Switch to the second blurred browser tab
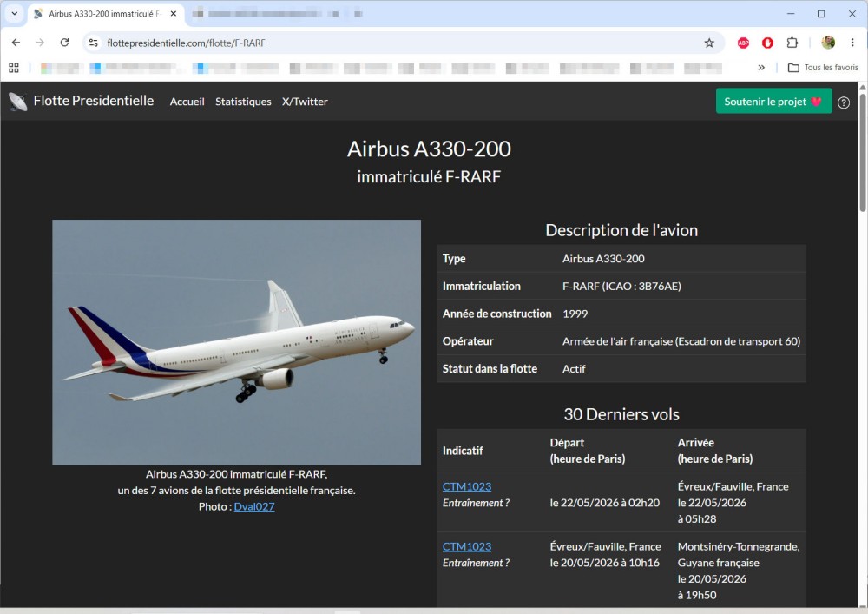 [279, 14]
